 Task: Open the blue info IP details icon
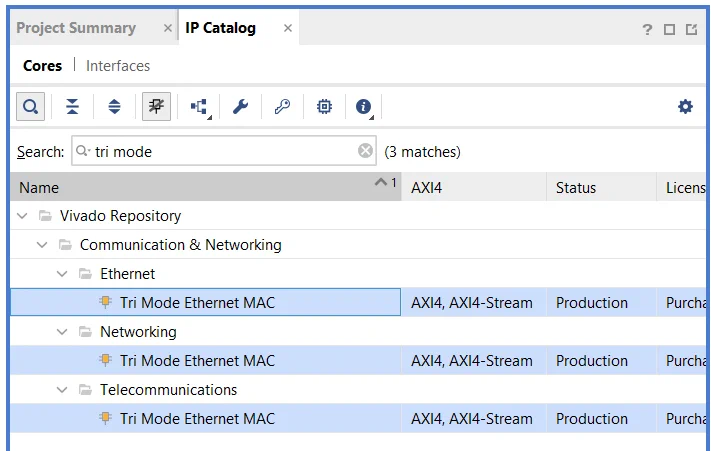pos(364,107)
